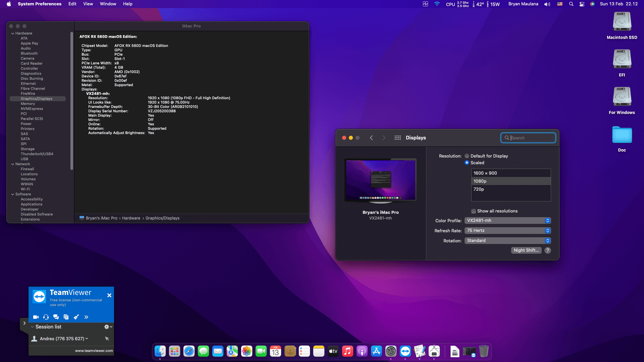
Task: Expand more TeamViewer toolbar actions arrows
Action: pyautogui.click(x=86, y=317)
